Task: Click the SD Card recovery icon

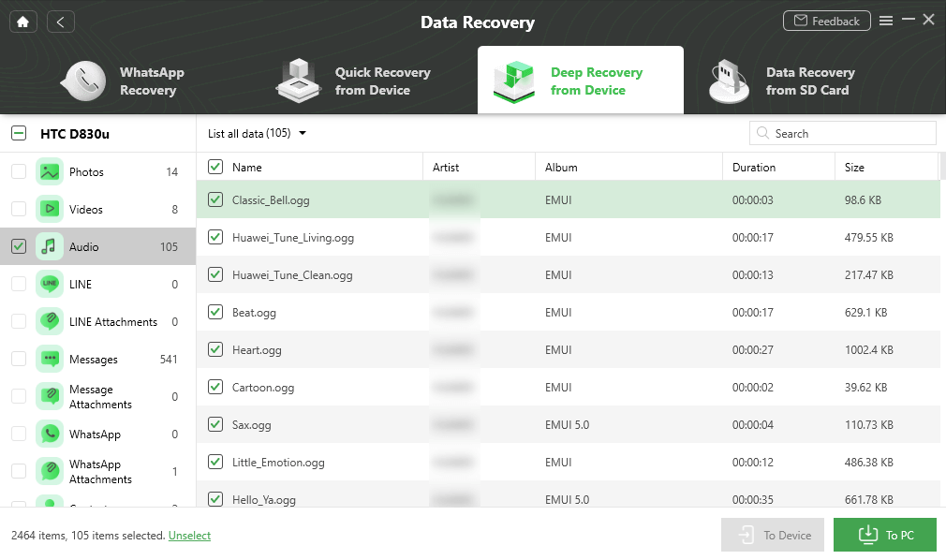Action: coord(729,81)
